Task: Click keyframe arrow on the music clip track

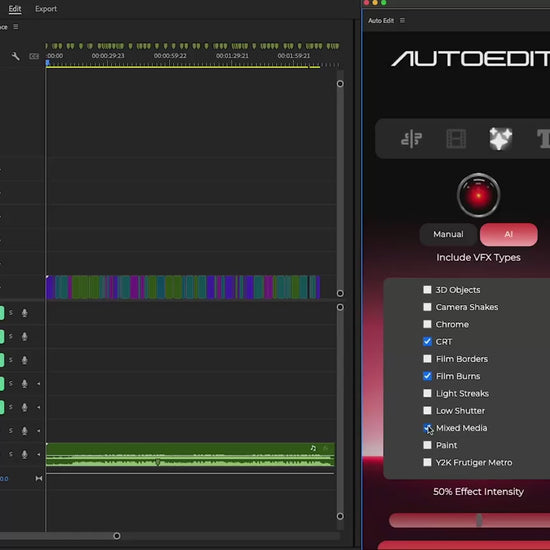Action: pos(38,454)
